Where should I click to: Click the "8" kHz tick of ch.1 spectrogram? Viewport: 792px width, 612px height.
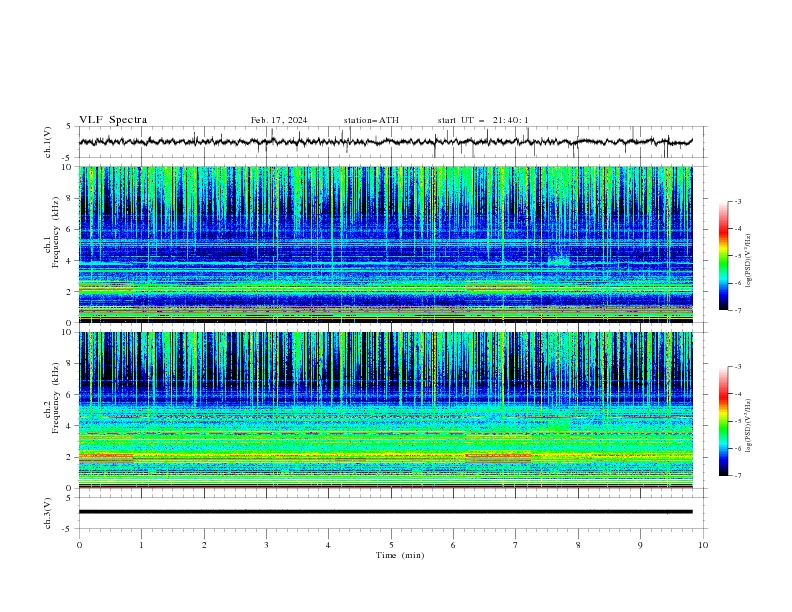click(x=71, y=198)
